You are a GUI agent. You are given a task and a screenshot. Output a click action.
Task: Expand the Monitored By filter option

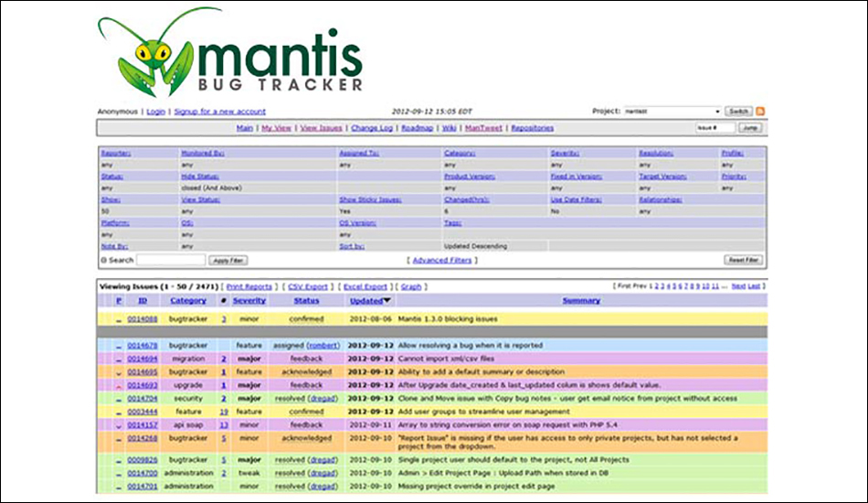[x=203, y=153]
